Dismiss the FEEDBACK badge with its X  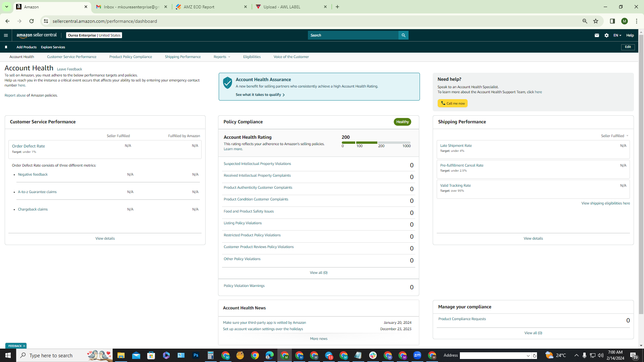(24, 346)
